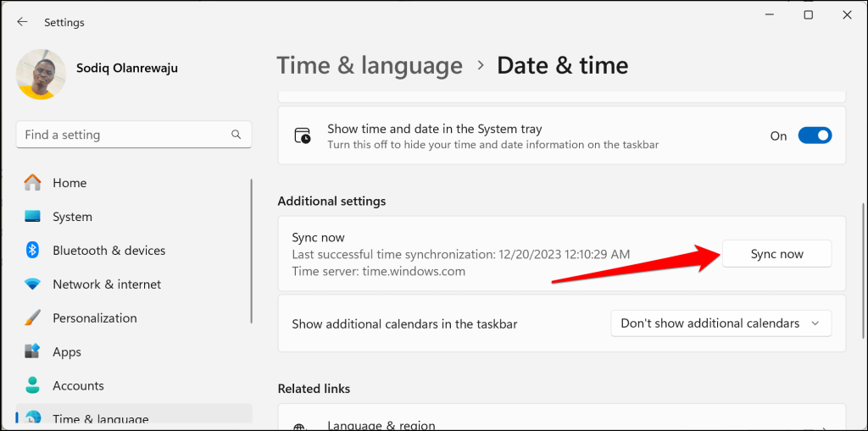Go to Time & language section
Screen dimensions: 868x431
[x=100, y=418]
